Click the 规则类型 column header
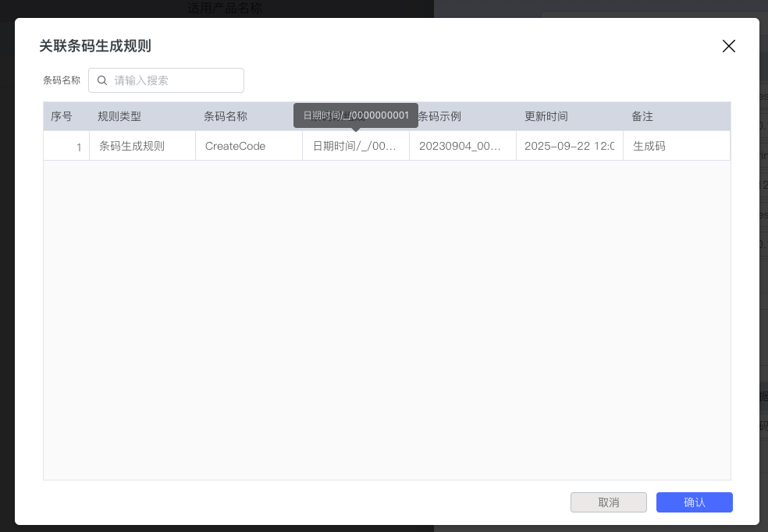Screen dimensions: 768x532 coord(119,116)
